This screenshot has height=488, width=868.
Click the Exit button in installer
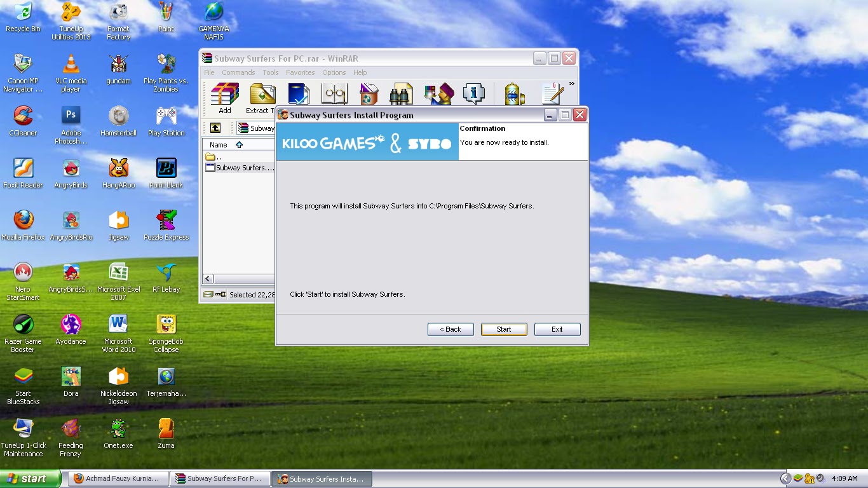point(557,329)
